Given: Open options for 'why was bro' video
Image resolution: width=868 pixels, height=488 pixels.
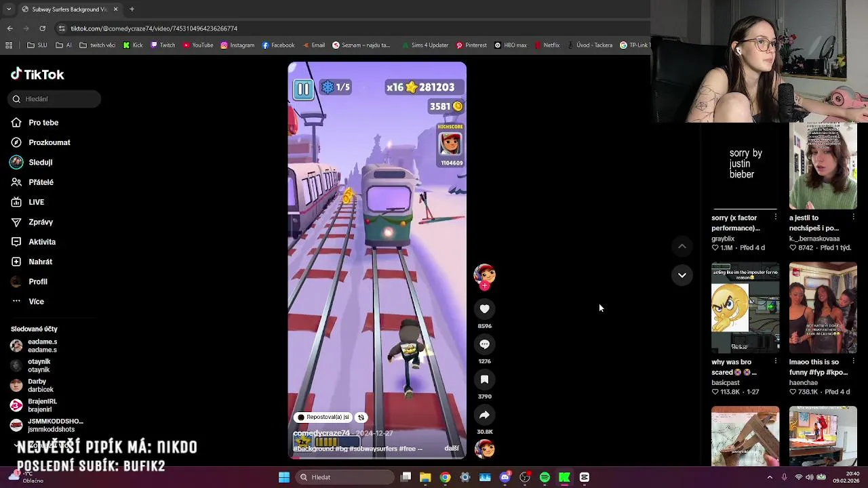Looking at the screenshot, I should (775, 362).
